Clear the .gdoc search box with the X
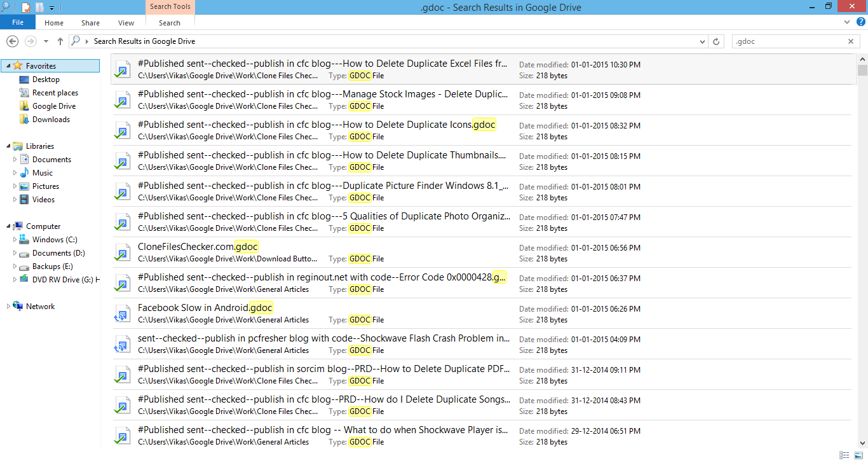 coord(851,41)
